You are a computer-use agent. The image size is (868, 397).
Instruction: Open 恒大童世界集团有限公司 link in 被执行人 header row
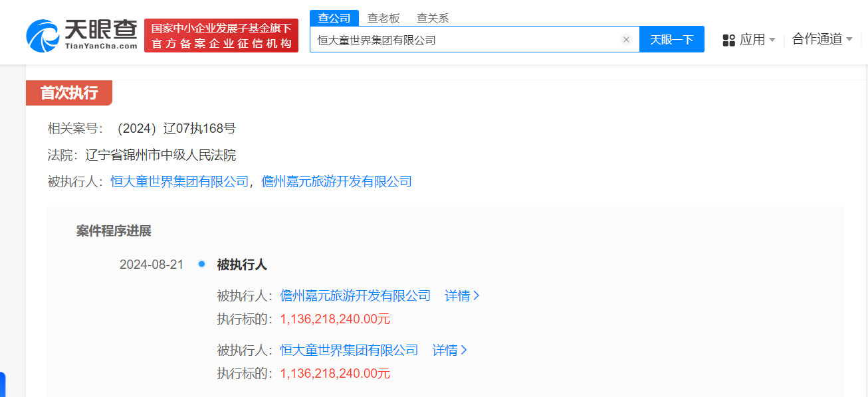[x=179, y=181]
